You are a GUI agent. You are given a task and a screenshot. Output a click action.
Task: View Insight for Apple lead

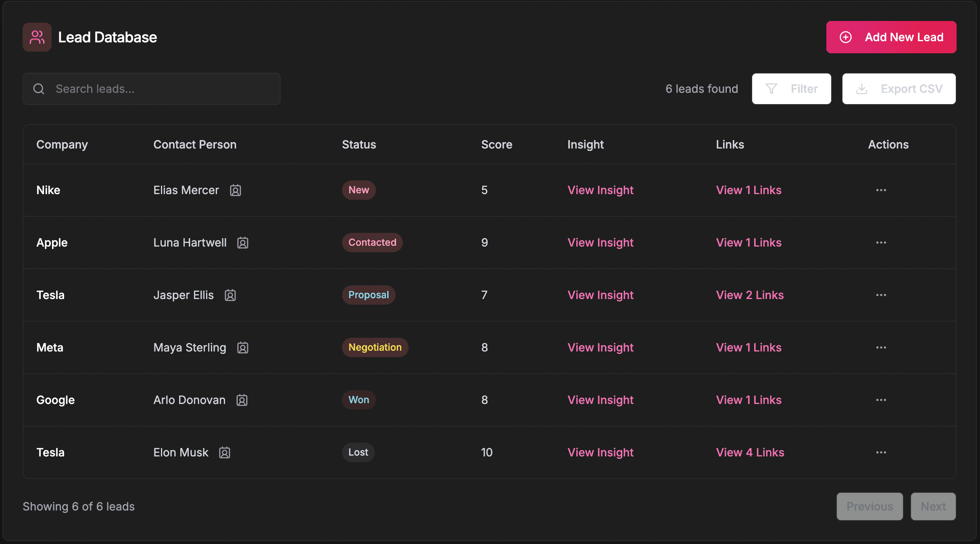[x=601, y=243]
